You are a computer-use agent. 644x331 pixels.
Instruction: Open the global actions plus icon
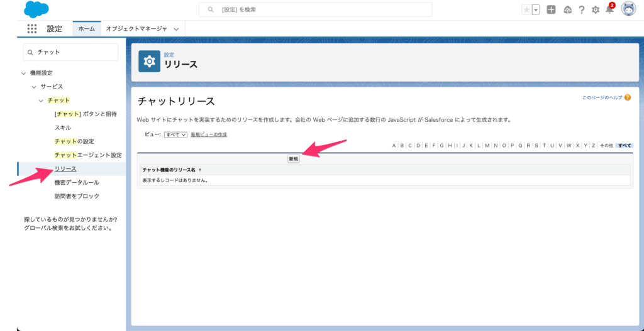point(551,10)
